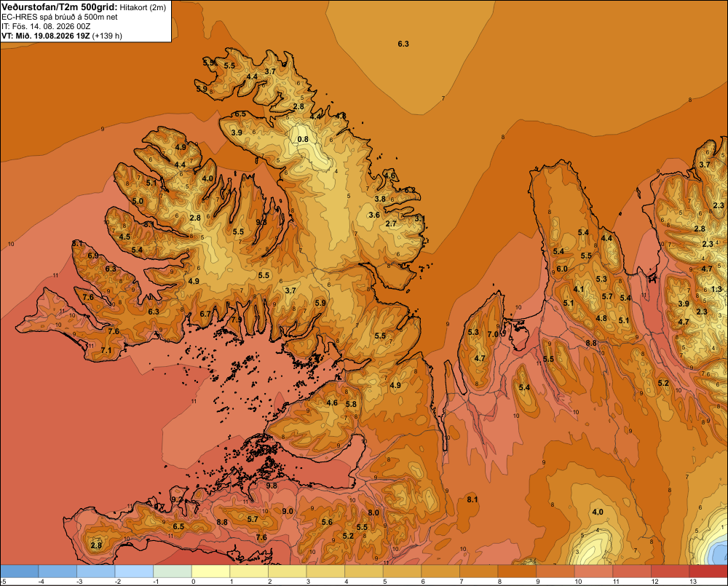
Task: Click the 4.0 temperature label near the glacier
Action: pos(598,512)
